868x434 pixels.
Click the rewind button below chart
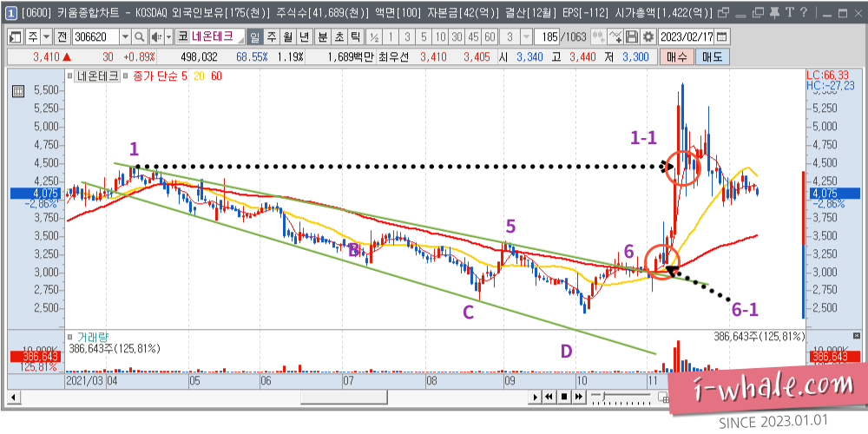(x=549, y=397)
